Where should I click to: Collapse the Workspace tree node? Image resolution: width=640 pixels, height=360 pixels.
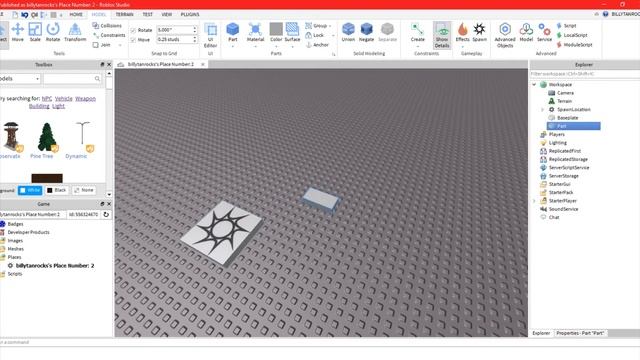tap(534, 84)
